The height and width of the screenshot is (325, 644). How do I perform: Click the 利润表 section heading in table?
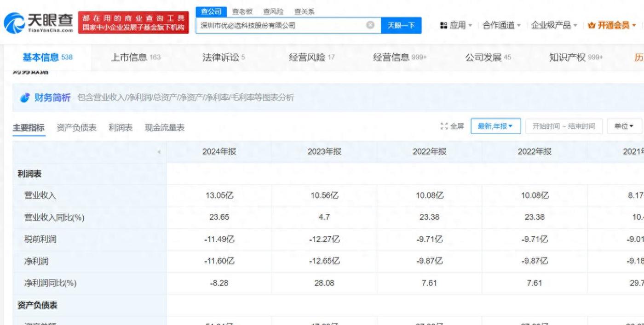pos(29,174)
